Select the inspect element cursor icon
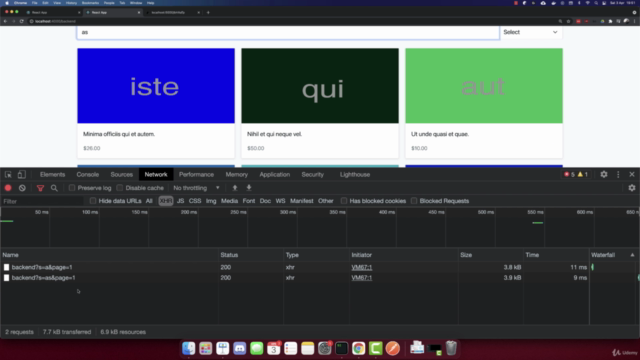Viewport: 640px width, 360px height. [8, 175]
